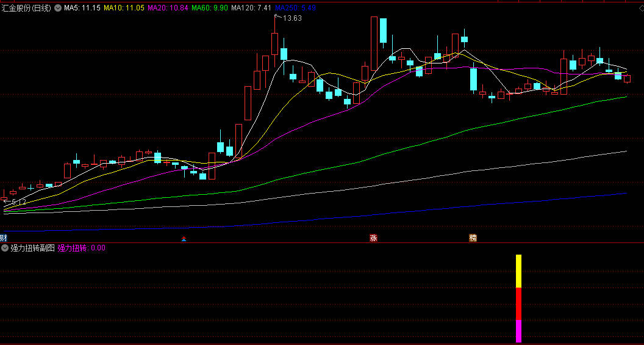Click the 13.63 high price label
The height and width of the screenshot is (345, 644).
(x=293, y=18)
